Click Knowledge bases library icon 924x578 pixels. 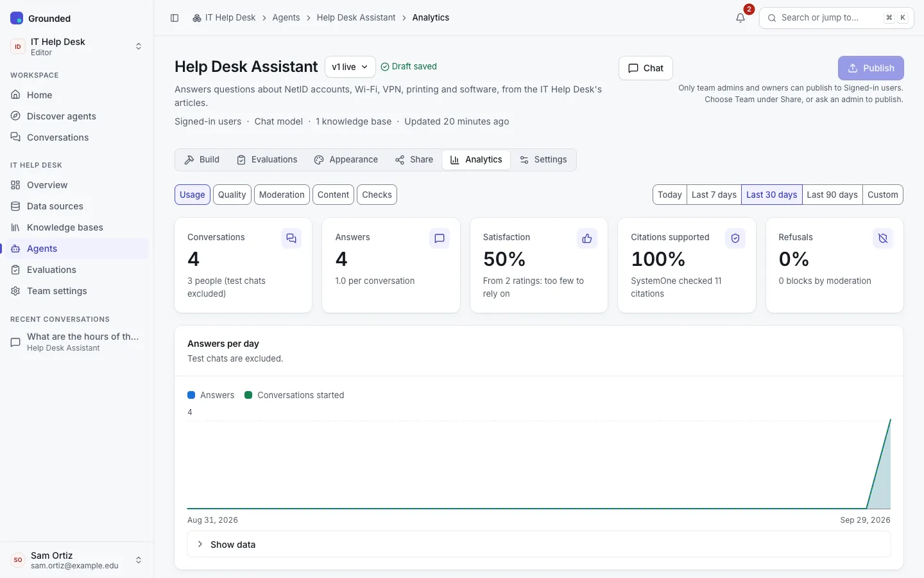click(15, 227)
